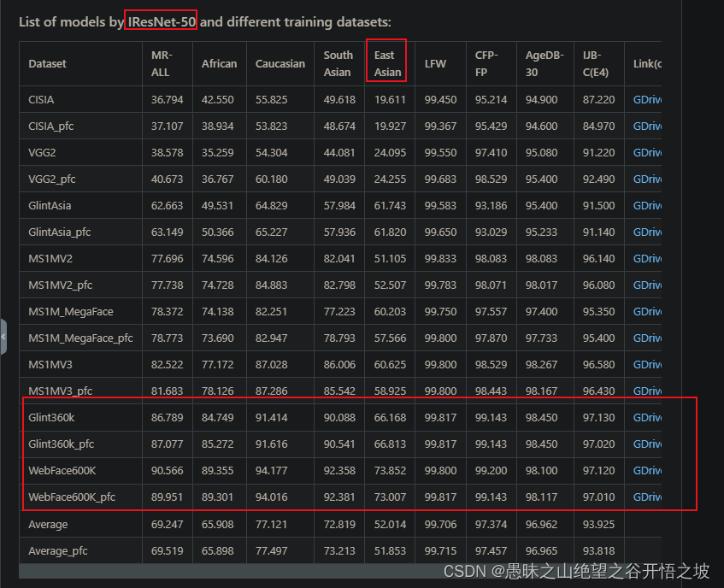The width and height of the screenshot is (724, 588).
Task: Click the horizontal scrollbar below the table
Action: point(340,571)
